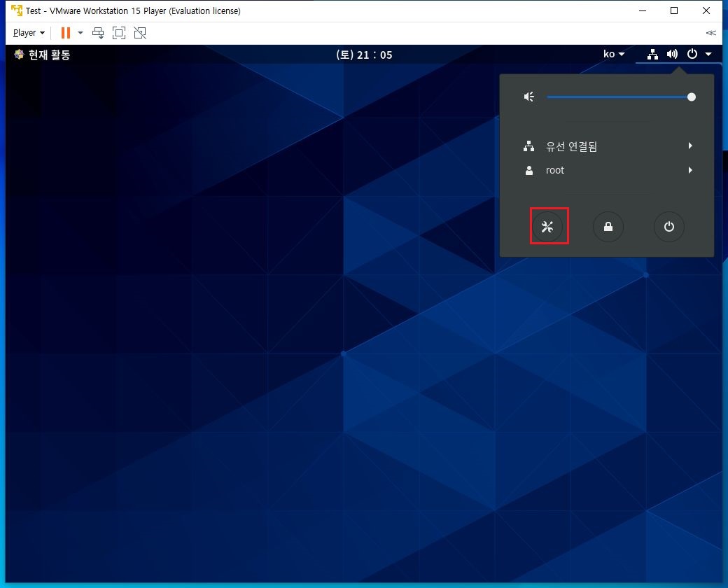This screenshot has width=728, height=588.
Task: Maximize the VMware Player window
Action: (x=674, y=10)
